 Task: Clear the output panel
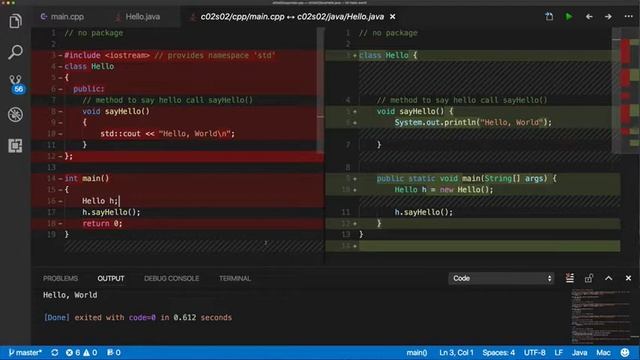(x=570, y=278)
